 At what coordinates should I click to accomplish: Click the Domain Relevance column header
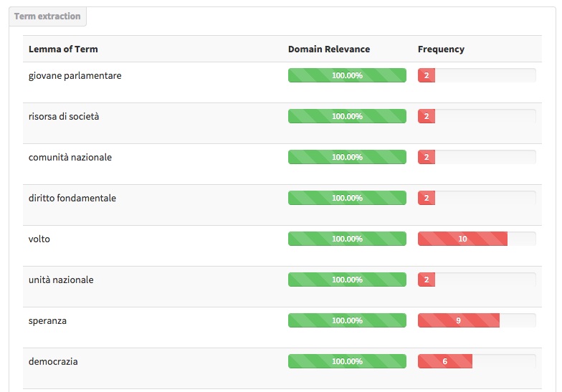tap(329, 49)
